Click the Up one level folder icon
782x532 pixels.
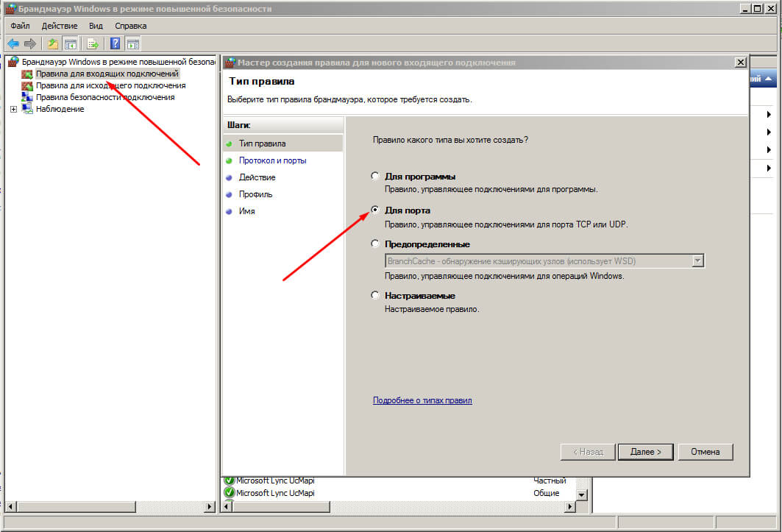tap(53, 43)
